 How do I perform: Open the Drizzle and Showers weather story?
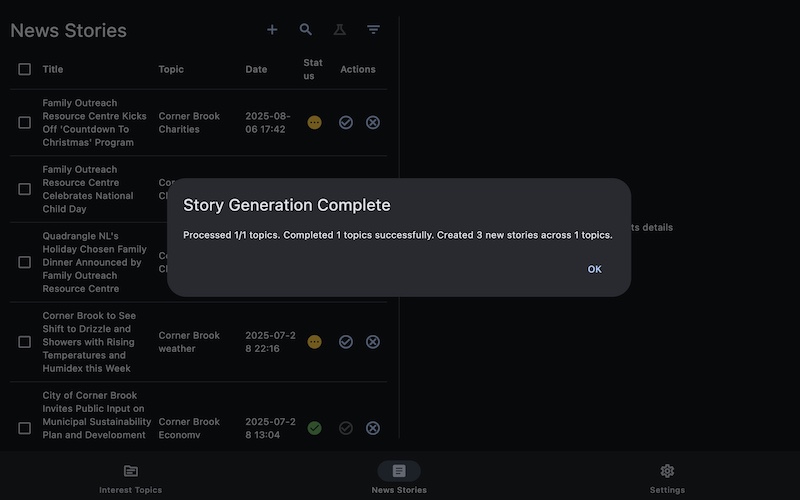point(89,342)
